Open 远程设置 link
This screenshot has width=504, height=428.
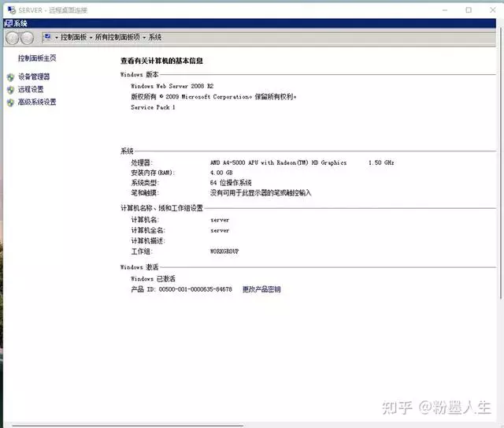pos(31,89)
